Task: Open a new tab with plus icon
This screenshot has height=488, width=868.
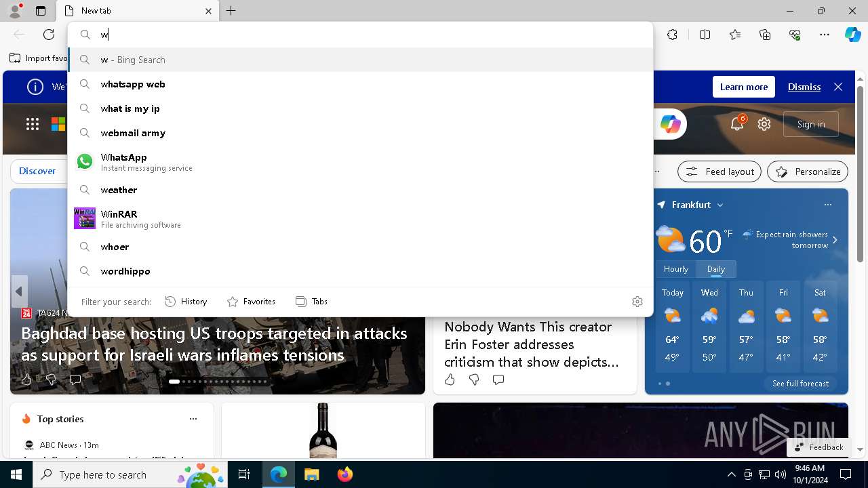Action: (x=231, y=11)
